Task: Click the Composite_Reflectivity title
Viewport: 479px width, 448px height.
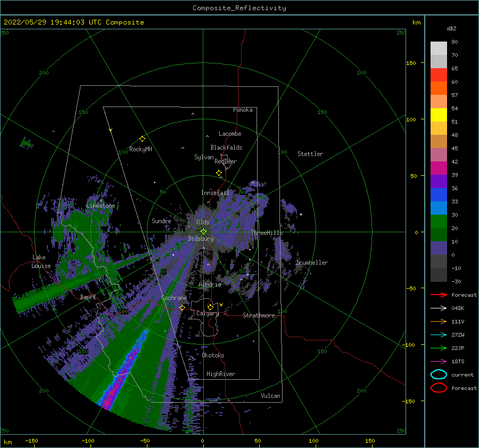Action: tap(240, 8)
